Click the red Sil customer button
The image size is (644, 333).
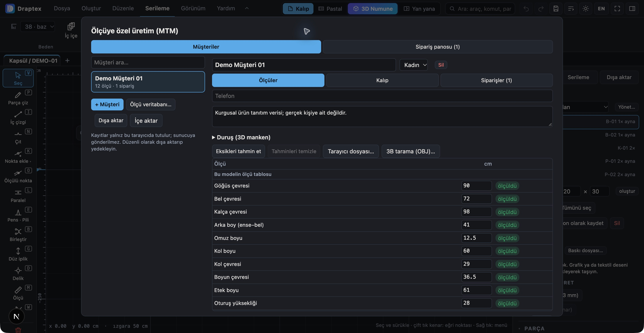441,65
